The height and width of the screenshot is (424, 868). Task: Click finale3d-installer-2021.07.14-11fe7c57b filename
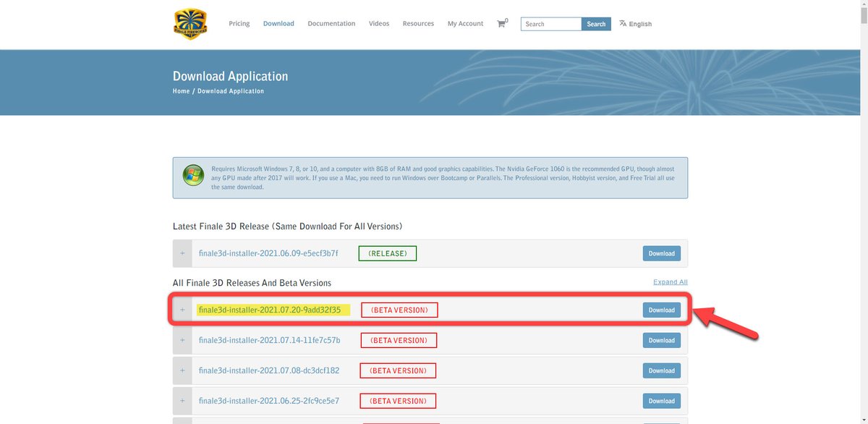(270, 340)
